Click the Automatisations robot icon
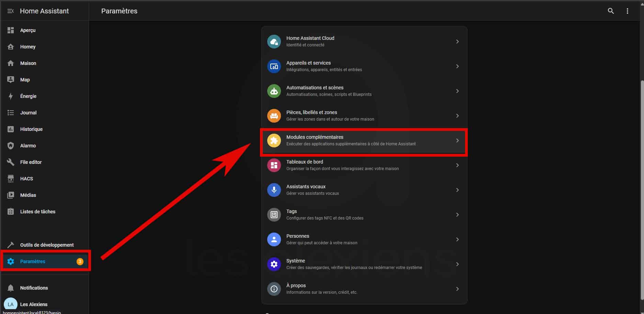The width and height of the screenshot is (644, 314). [274, 91]
